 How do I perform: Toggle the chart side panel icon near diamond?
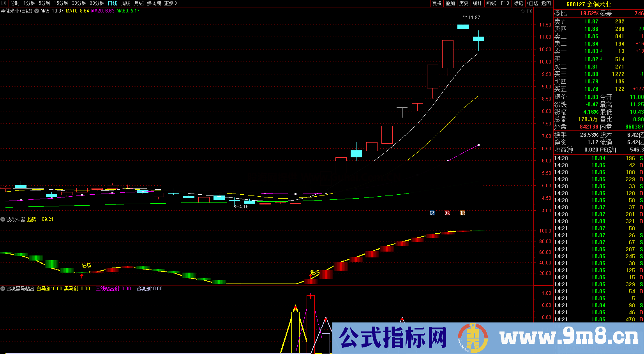tap(530, 11)
